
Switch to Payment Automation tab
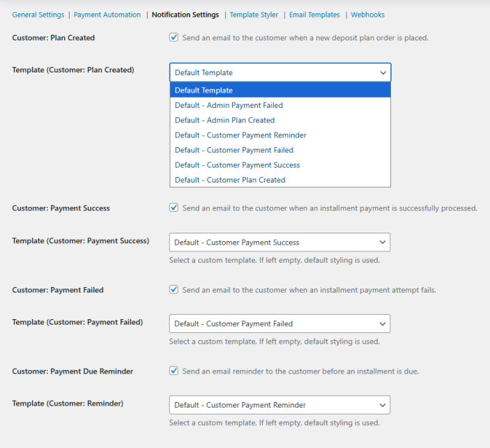(x=107, y=15)
